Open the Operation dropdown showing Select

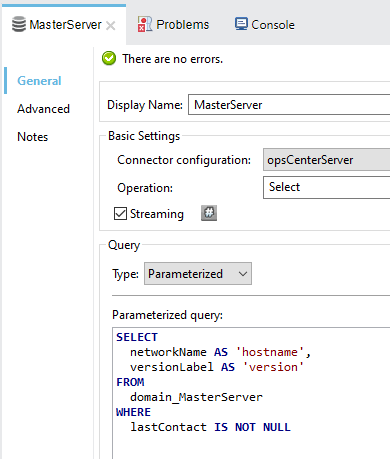[326, 187]
